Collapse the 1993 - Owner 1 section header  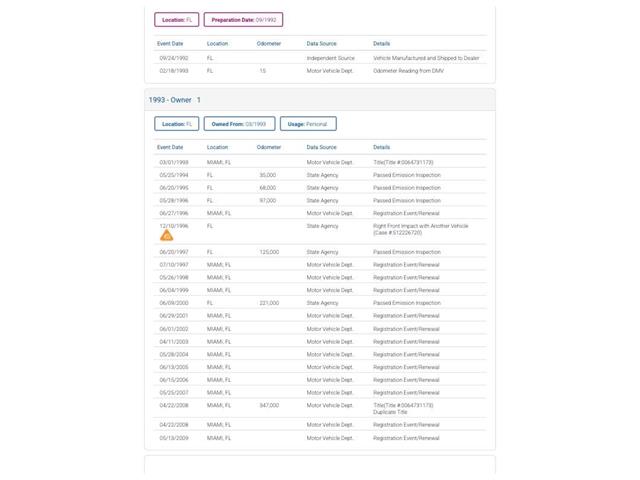coord(320,100)
